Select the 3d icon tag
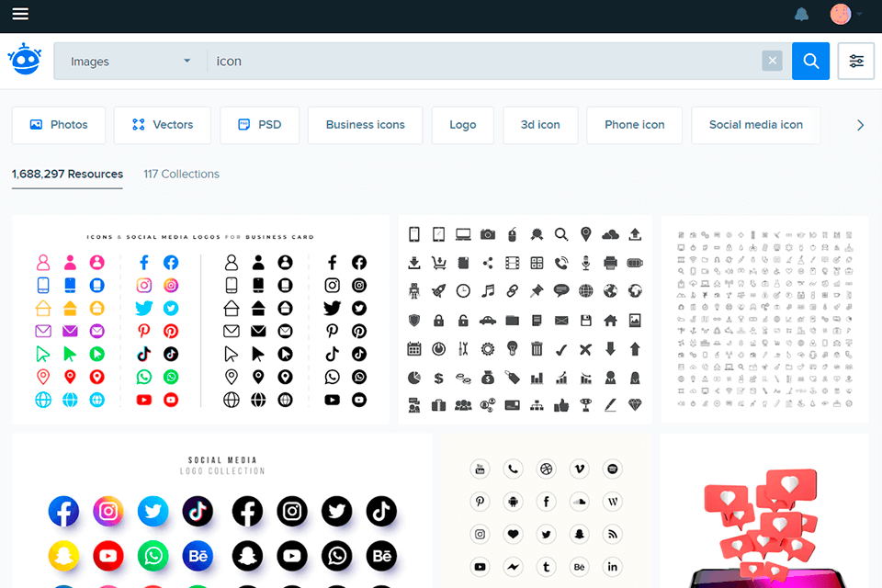 [x=540, y=125]
